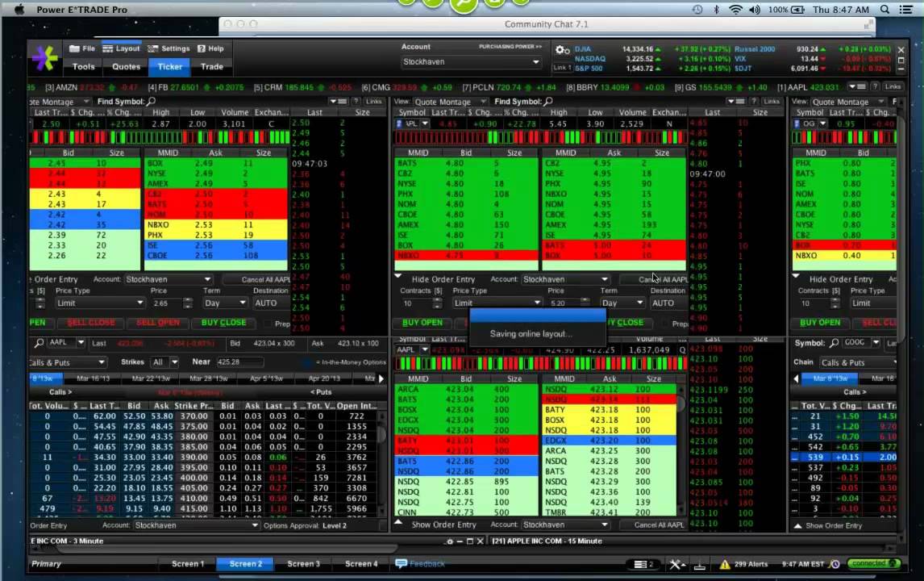Screen dimensions: 924x581
Task: Collapse the Hide Order Entry section
Action: [x=398, y=279]
